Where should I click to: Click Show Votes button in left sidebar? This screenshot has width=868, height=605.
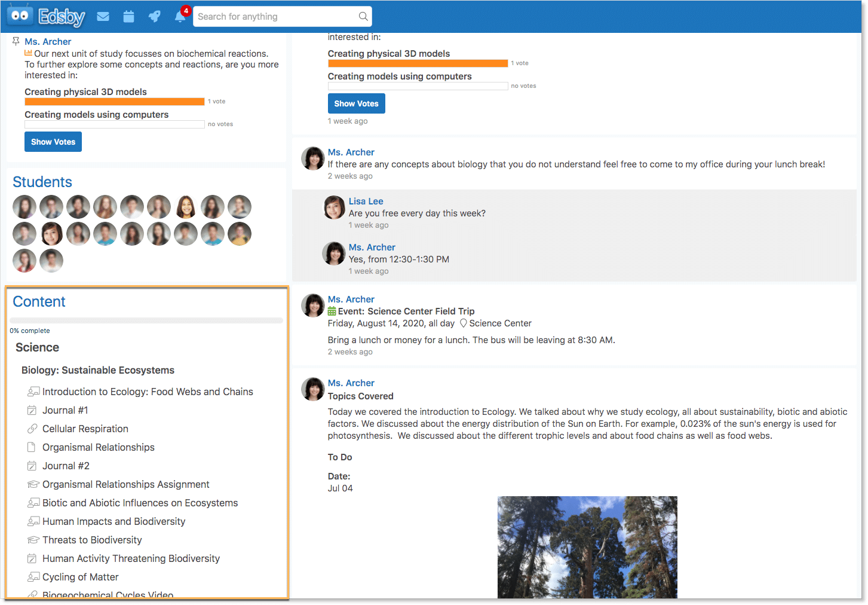[x=53, y=142]
